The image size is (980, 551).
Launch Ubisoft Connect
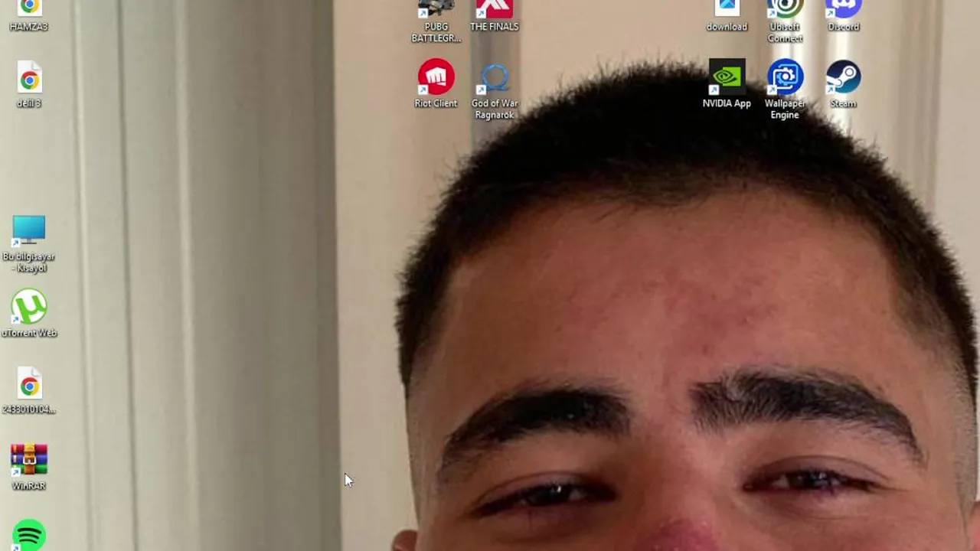pyautogui.click(x=785, y=8)
